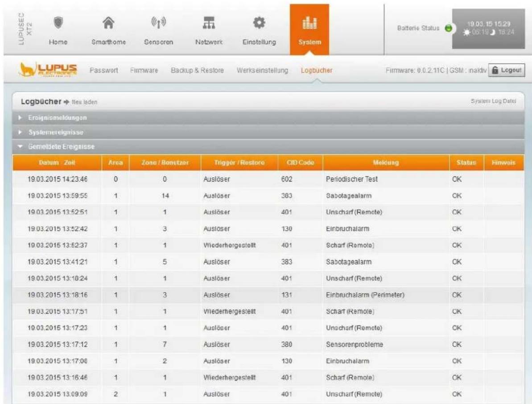Open the System Log Datei link
The width and height of the screenshot is (532, 404).
tap(493, 101)
